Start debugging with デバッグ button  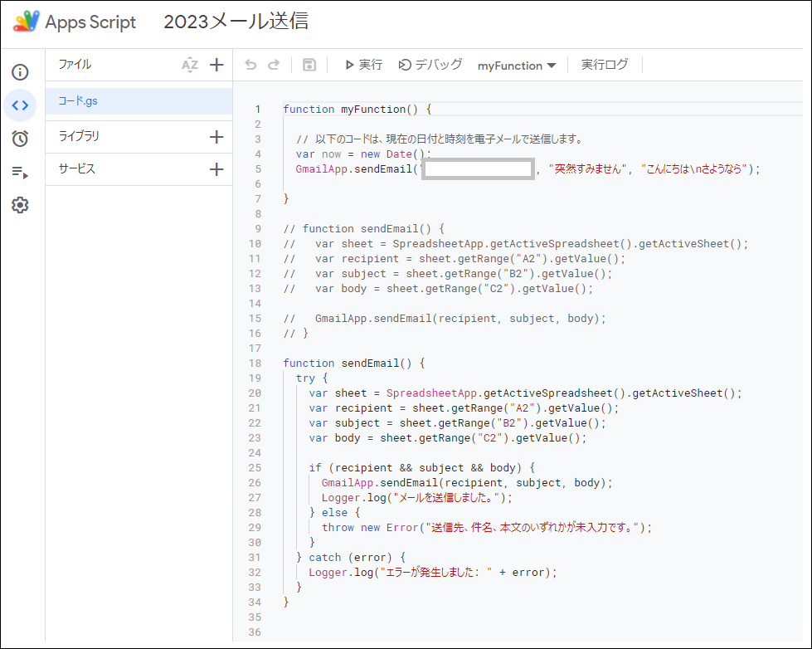point(430,64)
